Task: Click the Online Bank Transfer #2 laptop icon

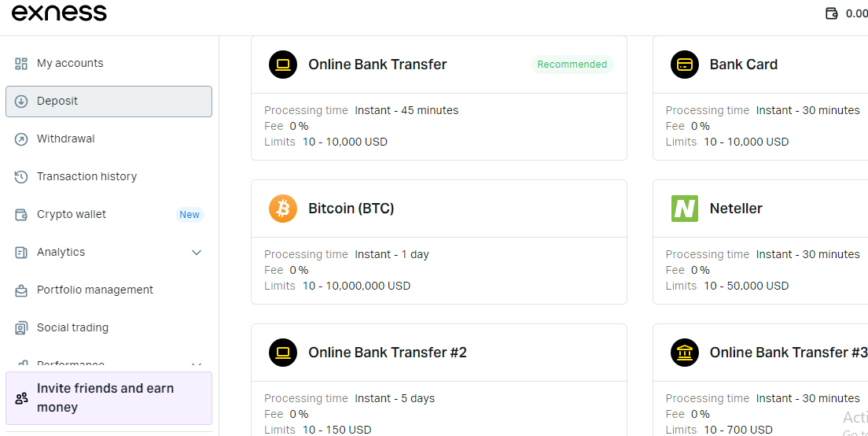Action: click(283, 353)
